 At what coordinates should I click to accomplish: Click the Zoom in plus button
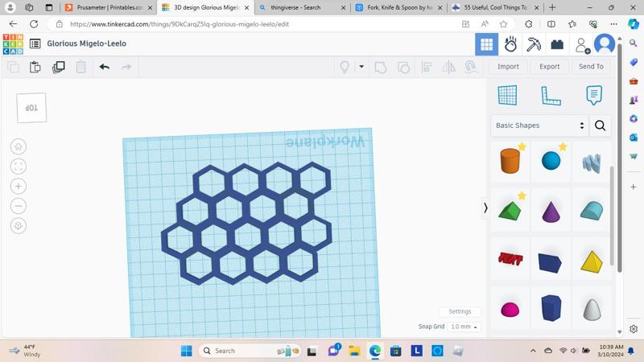[18, 187]
